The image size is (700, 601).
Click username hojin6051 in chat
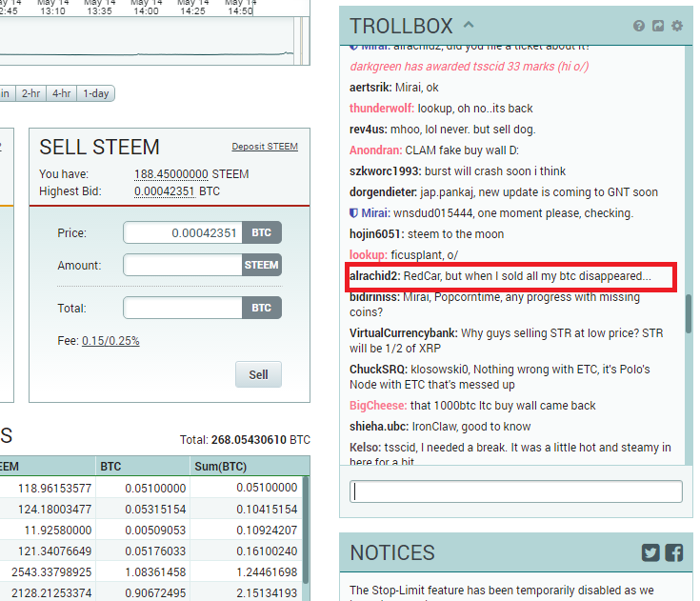pos(376,234)
